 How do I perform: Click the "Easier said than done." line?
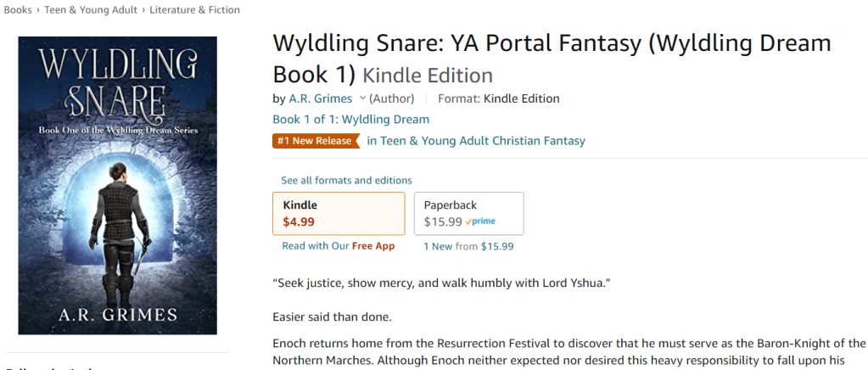[333, 317]
